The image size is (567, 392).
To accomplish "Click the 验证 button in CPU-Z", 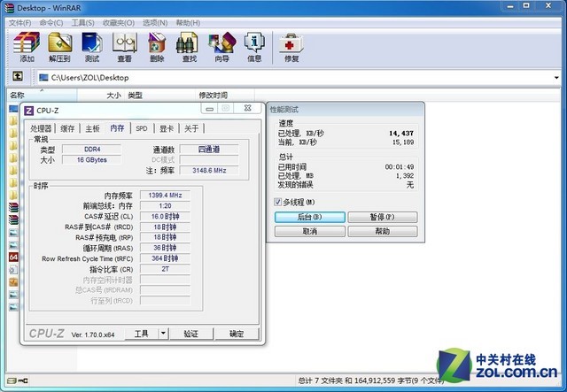I will 191,334.
